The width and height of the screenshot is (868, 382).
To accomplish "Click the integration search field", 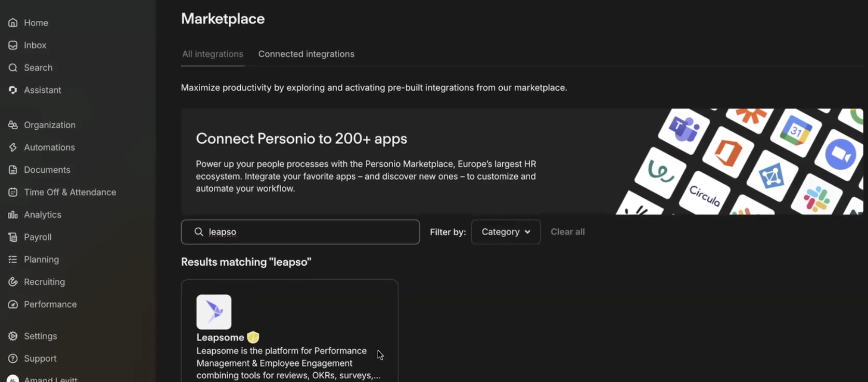I will pyautogui.click(x=300, y=232).
